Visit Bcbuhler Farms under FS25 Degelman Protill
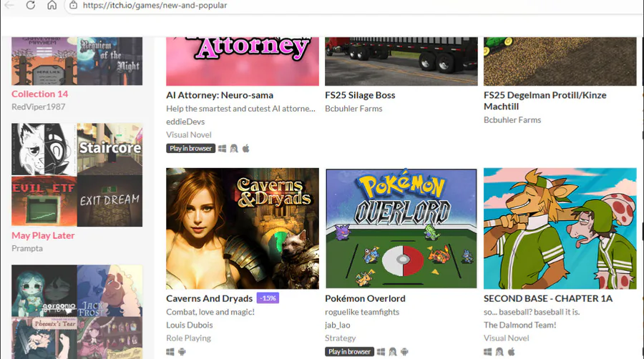 click(x=512, y=120)
